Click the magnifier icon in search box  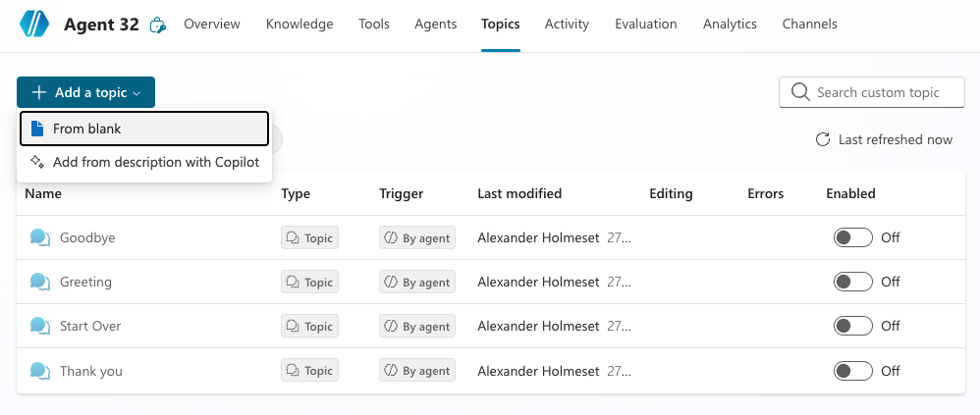[799, 92]
